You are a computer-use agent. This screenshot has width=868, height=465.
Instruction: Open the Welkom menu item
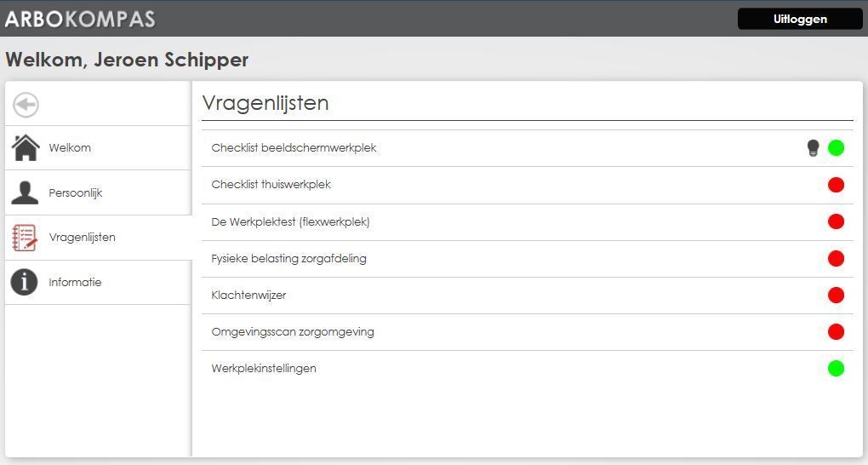tap(70, 148)
